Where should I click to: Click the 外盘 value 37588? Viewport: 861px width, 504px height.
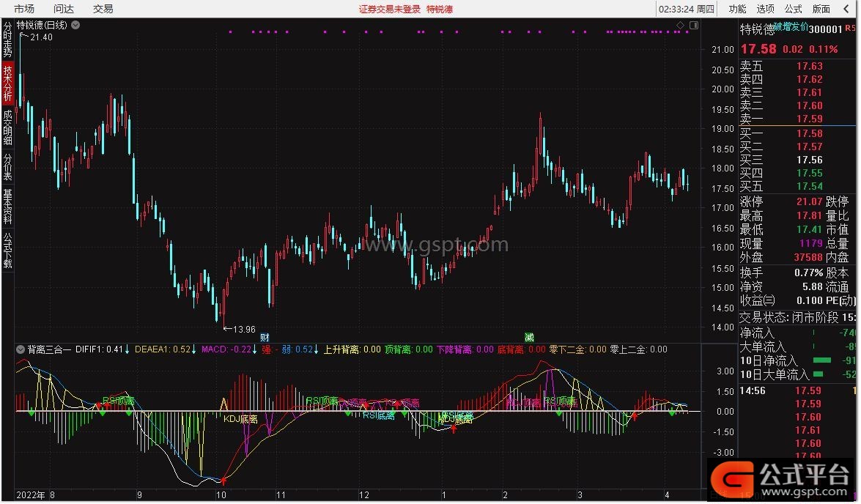tap(808, 257)
